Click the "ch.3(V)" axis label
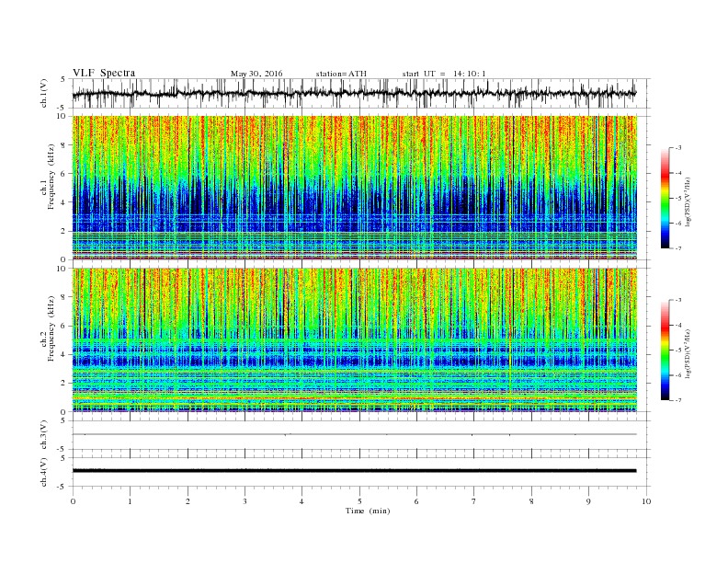This screenshot has width=728, height=563. (x=45, y=435)
